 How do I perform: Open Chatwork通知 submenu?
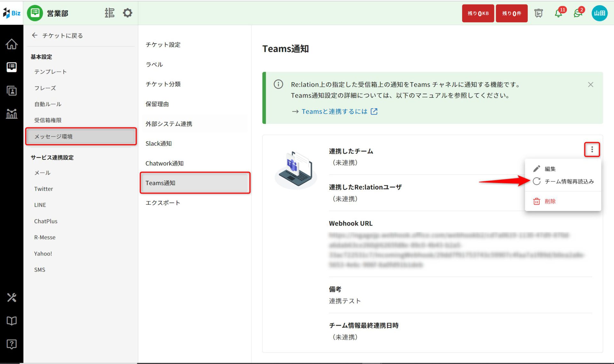pos(164,163)
